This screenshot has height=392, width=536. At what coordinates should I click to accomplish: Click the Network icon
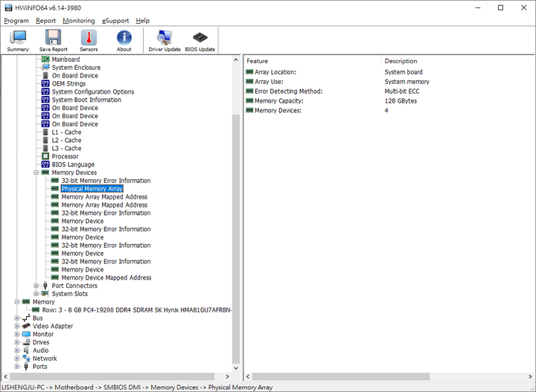pyautogui.click(x=26, y=359)
